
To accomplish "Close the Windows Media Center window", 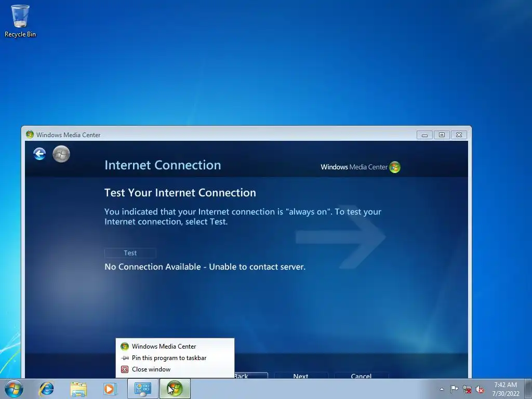I will [x=459, y=135].
